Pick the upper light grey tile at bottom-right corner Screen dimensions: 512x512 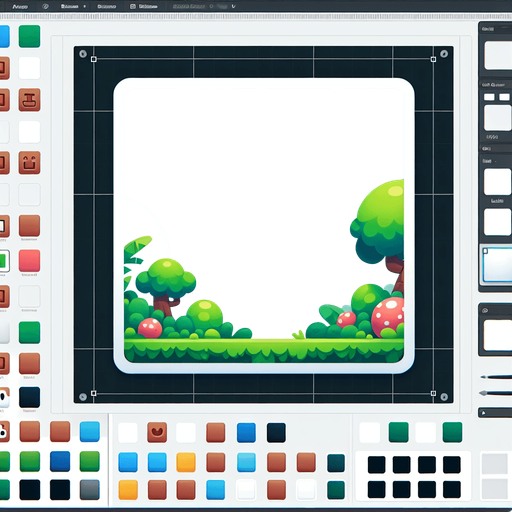coord(494,464)
